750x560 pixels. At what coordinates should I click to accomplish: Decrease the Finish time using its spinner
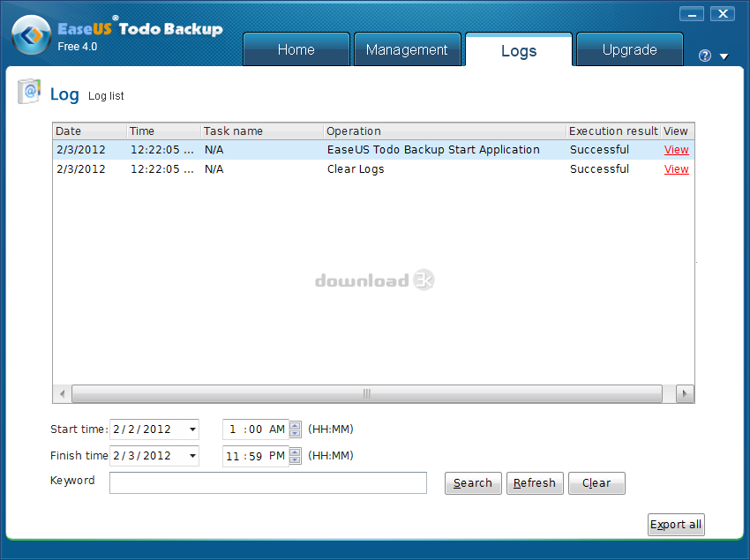[293, 459]
